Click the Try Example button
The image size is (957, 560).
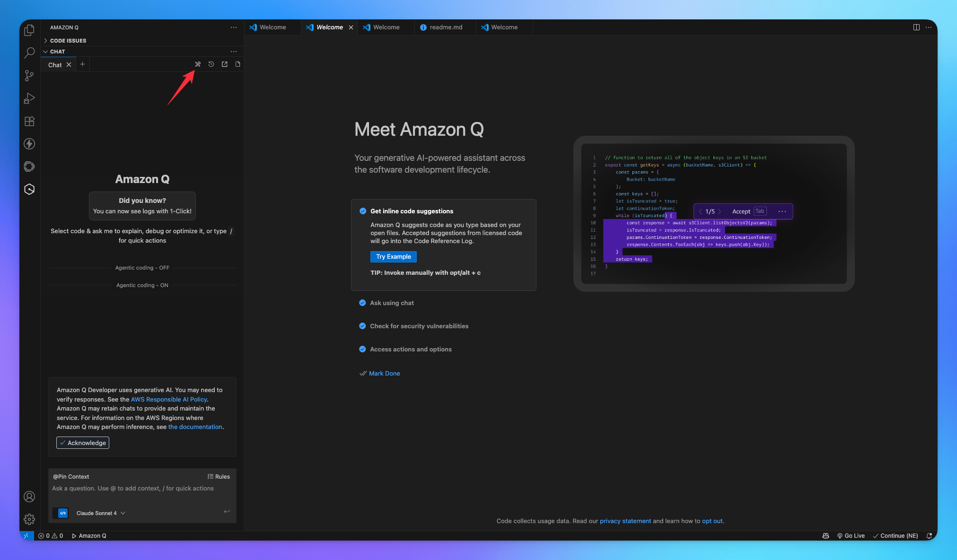pos(393,256)
